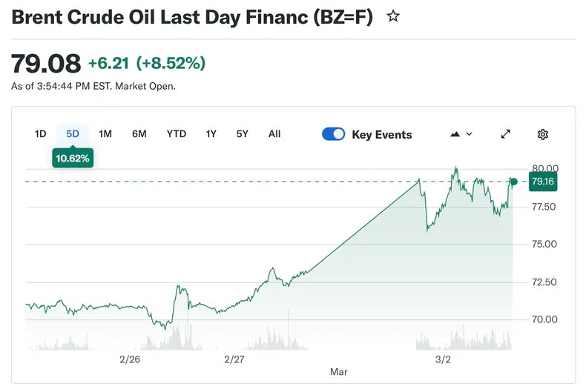Select the 1D time range
The height and width of the screenshot is (392, 586).
tap(41, 134)
